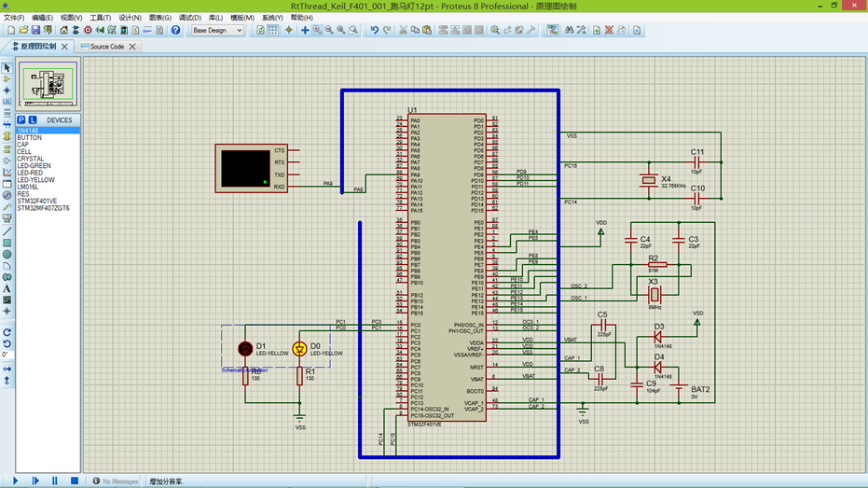The width and height of the screenshot is (868, 488).
Task: Open the 工具(T) menu
Action: (x=100, y=18)
